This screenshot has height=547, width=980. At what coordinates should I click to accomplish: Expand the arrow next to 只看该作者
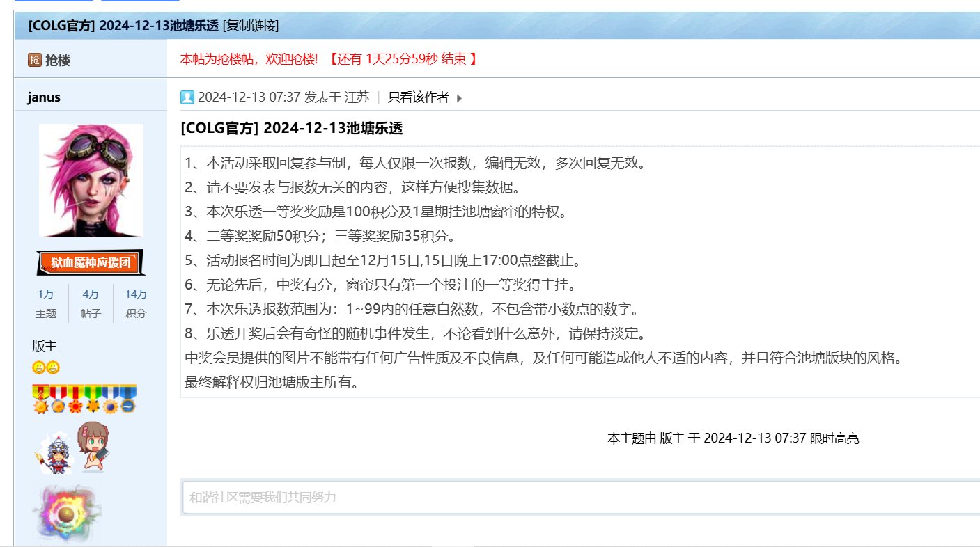pos(459,98)
